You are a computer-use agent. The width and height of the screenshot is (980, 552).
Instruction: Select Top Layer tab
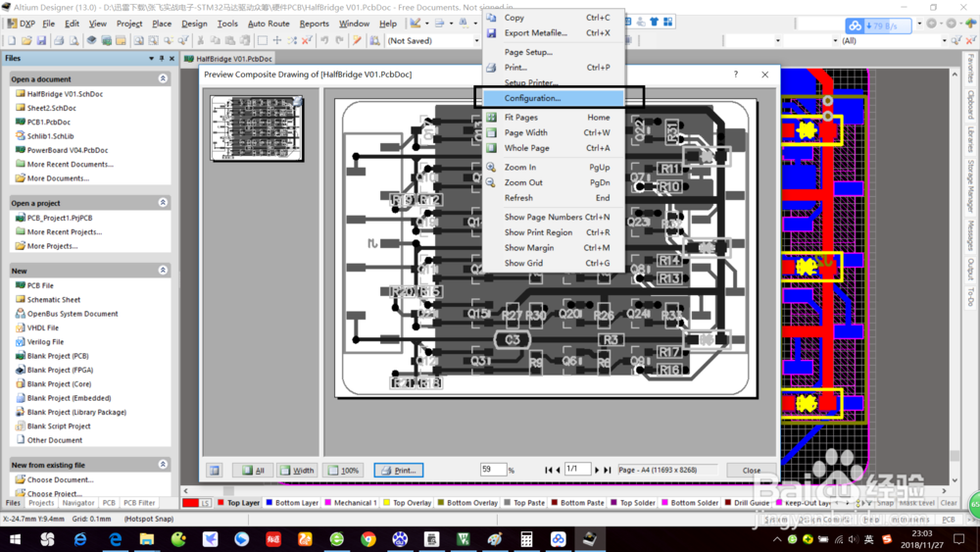tap(238, 503)
